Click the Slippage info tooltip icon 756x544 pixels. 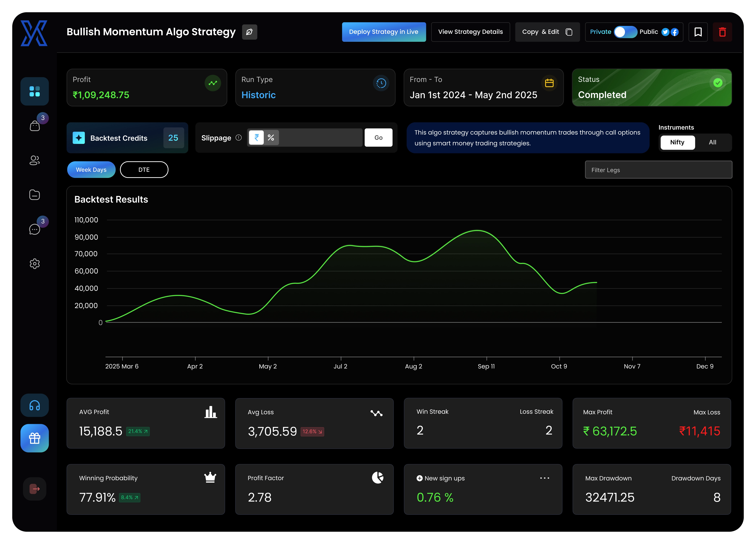[x=239, y=137]
